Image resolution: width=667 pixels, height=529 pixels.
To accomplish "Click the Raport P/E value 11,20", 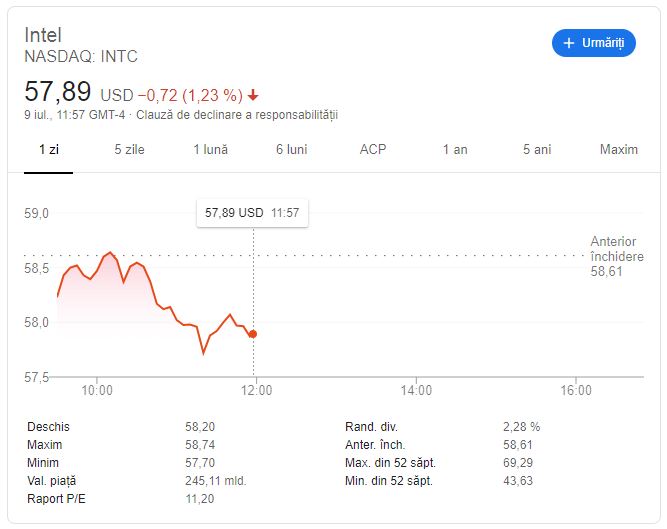I will coord(200,499).
